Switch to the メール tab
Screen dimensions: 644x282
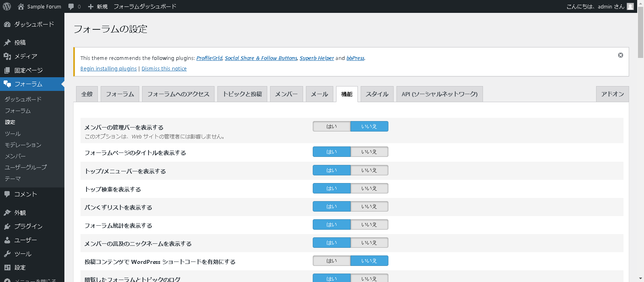[x=320, y=94]
